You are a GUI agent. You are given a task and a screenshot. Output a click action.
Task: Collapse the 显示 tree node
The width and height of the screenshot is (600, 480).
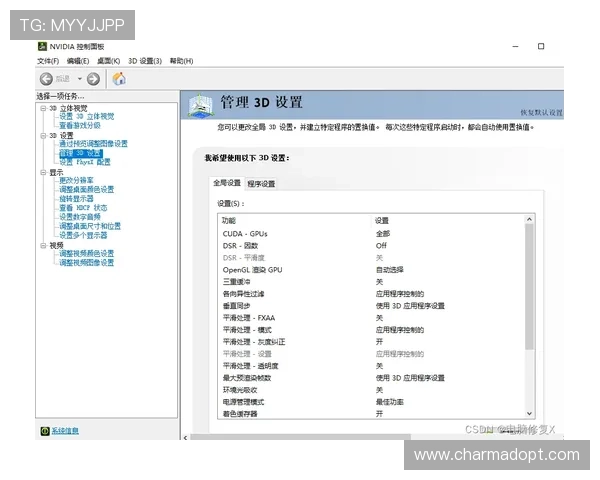click(43, 173)
